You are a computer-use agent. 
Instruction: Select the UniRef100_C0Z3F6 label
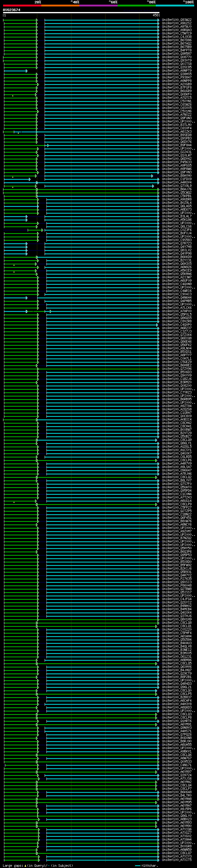[177, 230]
